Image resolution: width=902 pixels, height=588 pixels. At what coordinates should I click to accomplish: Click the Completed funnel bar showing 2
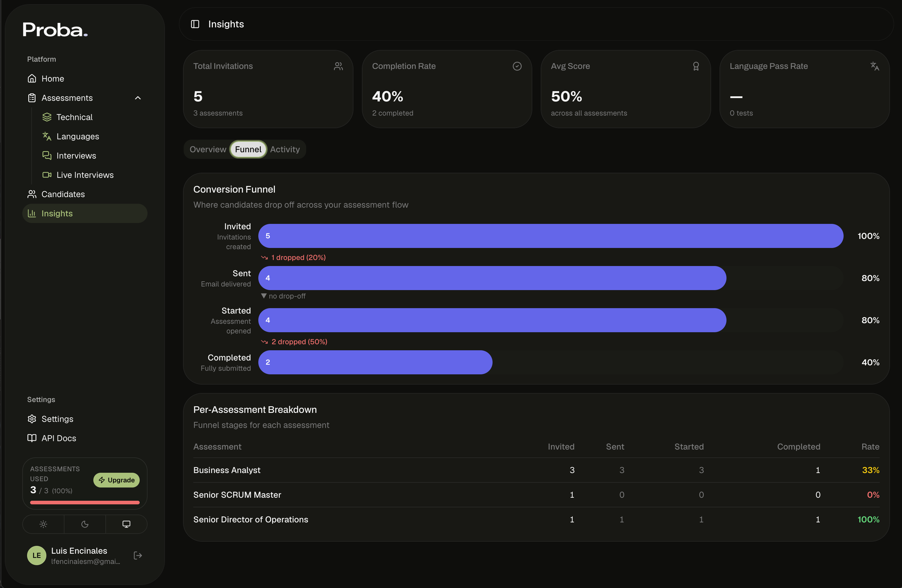tap(375, 363)
